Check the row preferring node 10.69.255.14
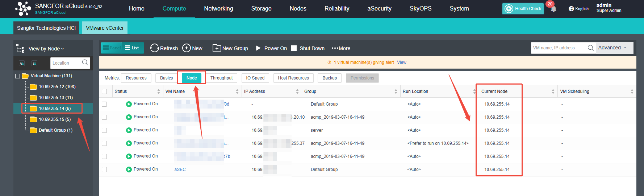The height and width of the screenshot is (196, 644). tap(104, 143)
